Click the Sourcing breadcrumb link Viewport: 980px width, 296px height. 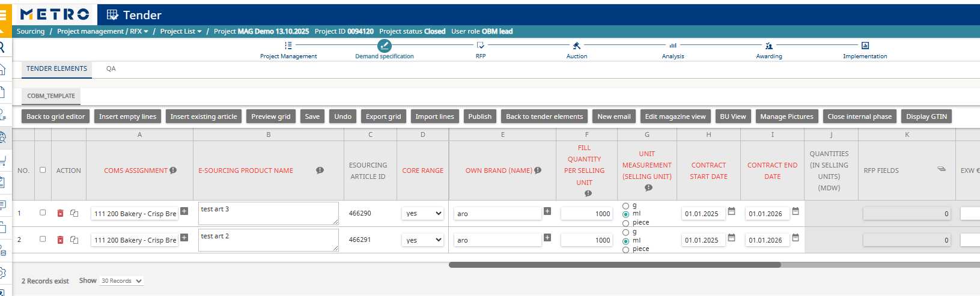coord(31,31)
